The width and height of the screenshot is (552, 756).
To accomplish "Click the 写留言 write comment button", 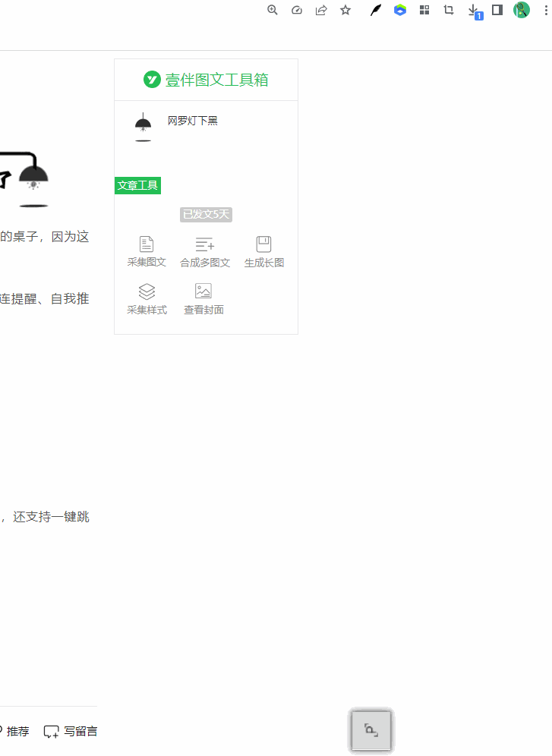I will (x=71, y=732).
